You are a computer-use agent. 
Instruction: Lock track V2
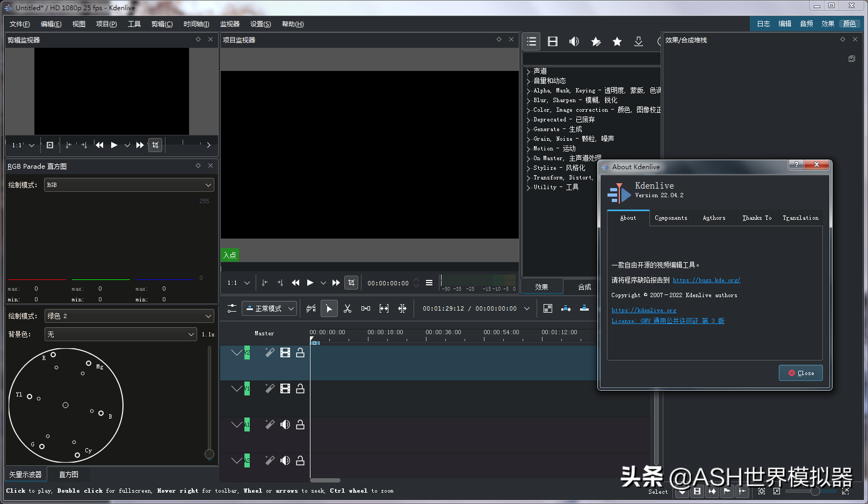point(300,352)
